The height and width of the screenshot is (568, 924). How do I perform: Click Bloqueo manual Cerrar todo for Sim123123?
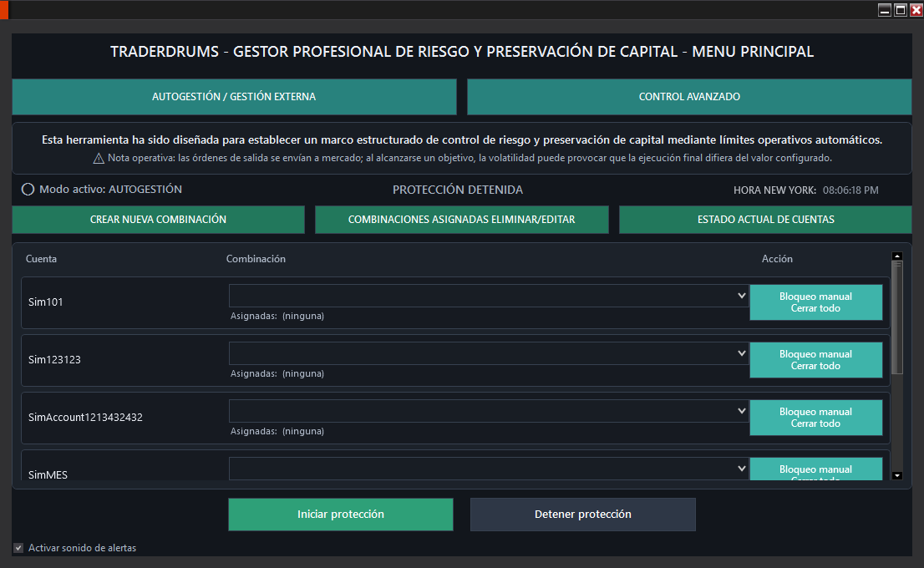(x=815, y=359)
